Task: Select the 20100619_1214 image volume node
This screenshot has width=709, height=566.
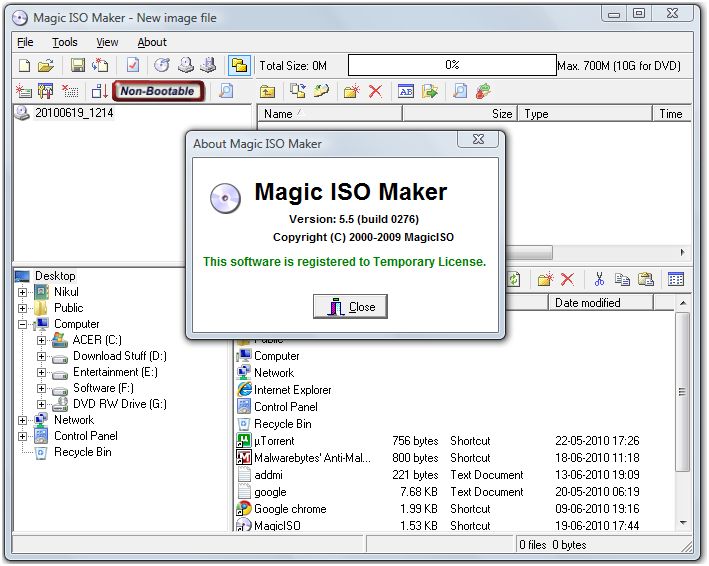Action: 74,113
